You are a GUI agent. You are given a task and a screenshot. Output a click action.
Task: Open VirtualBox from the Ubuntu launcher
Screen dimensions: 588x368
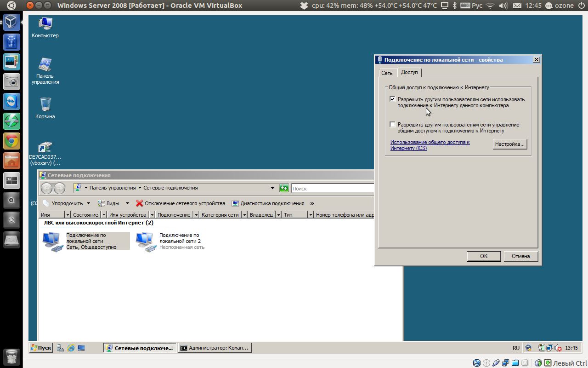tap(11, 23)
